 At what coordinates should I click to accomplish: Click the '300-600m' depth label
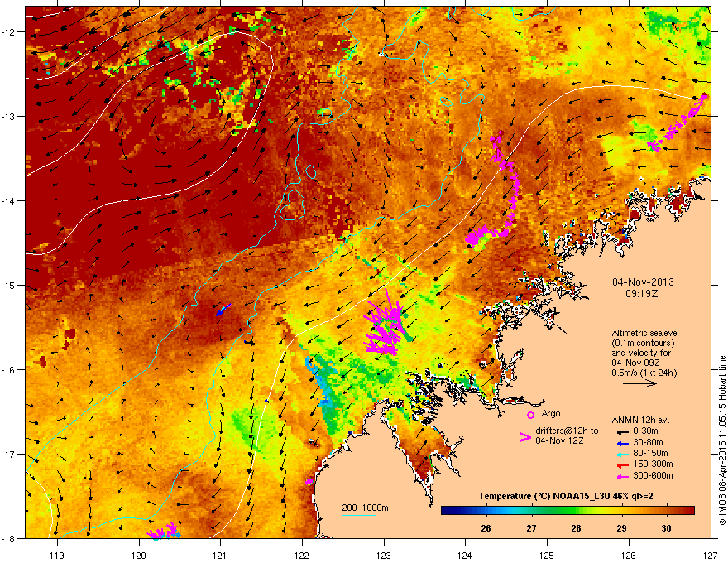click(653, 476)
